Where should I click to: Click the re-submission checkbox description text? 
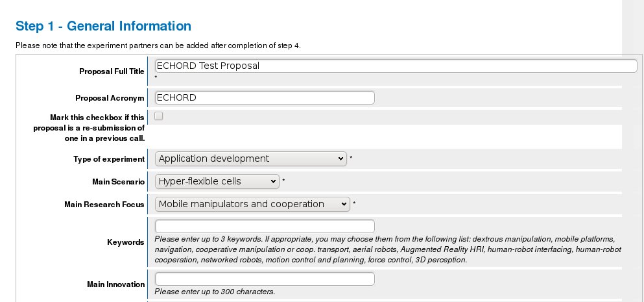click(x=89, y=128)
